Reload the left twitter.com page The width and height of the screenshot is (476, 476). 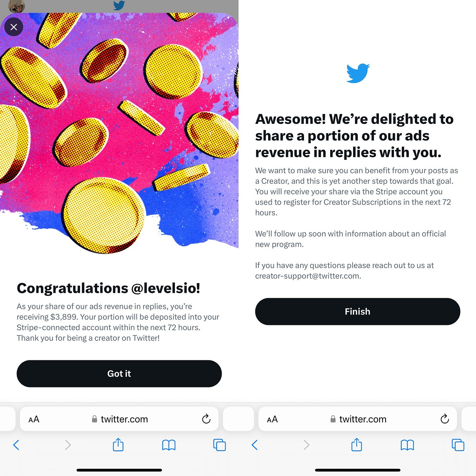coord(206,419)
